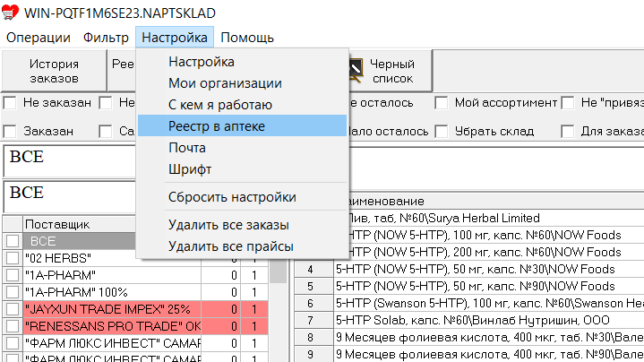The height and width of the screenshot is (362, 644).
Task: Choose Настройка entry in dropdown
Action: tap(243, 62)
